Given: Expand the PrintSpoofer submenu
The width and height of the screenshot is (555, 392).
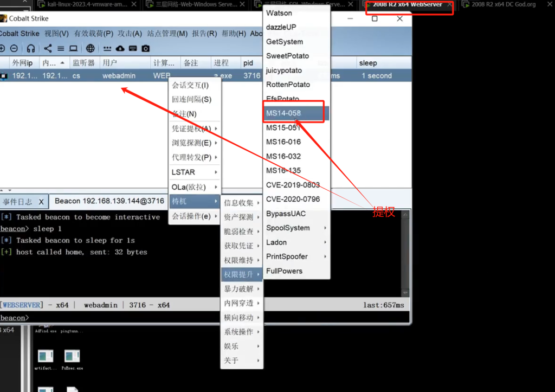Looking at the screenshot, I should 296,257.
